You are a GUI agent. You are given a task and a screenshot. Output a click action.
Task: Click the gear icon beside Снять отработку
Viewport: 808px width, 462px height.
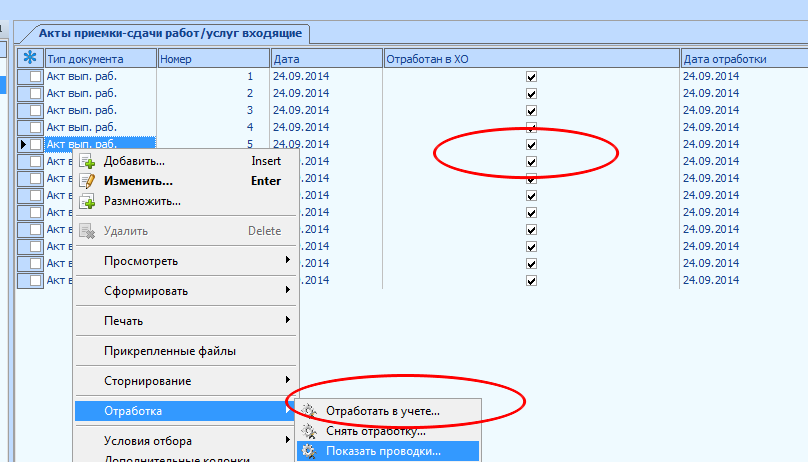tap(310, 431)
